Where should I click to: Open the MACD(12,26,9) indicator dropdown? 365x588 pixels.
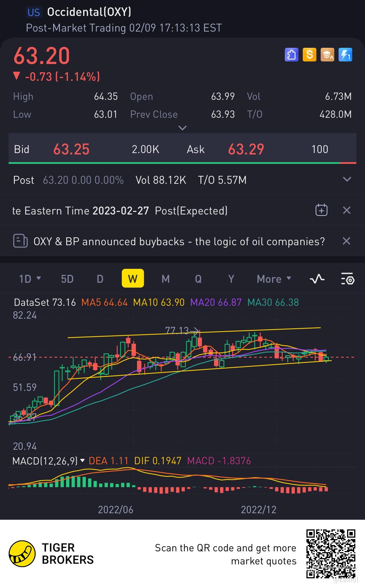coord(49,461)
